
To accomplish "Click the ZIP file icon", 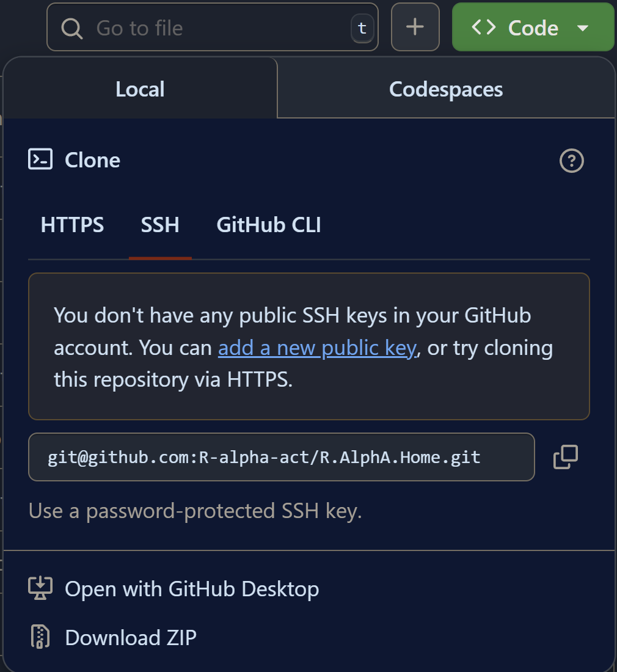I will pos(40,637).
